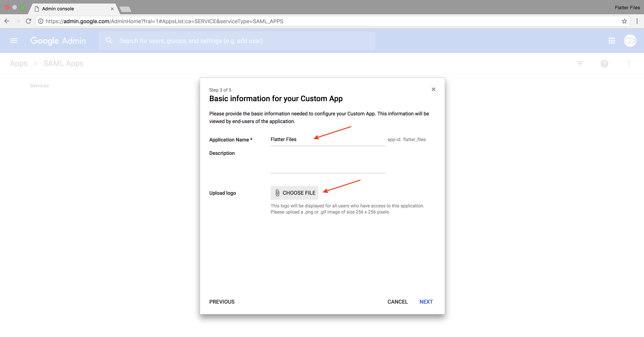Image resolution: width=644 pixels, height=337 pixels.
Task: Open the SAML Apps more options menu
Action: pyautogui.click(x=629, y=63)
